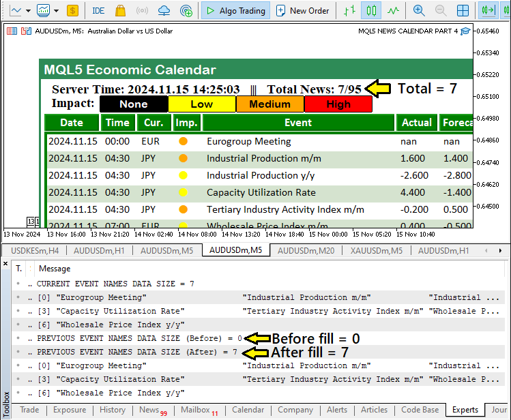511x420 pixels.
Task: Click Industrial Production m/m event
Action: (263, 159)
